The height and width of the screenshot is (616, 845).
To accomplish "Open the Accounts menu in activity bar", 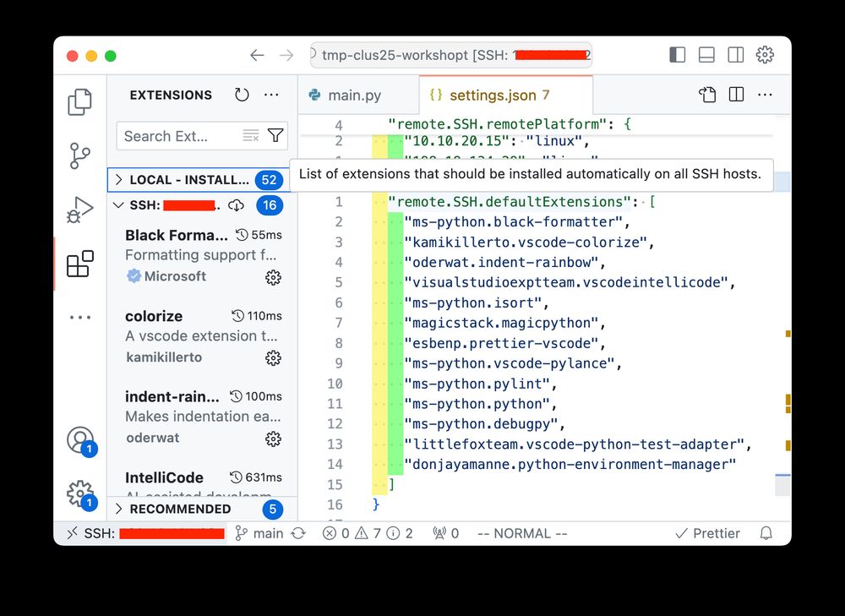I will [x=81, y=441].
